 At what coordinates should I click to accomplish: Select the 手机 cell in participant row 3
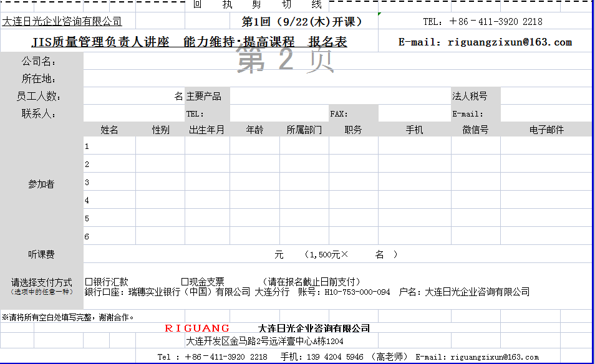pyautogui.click(x=414, y=182)
